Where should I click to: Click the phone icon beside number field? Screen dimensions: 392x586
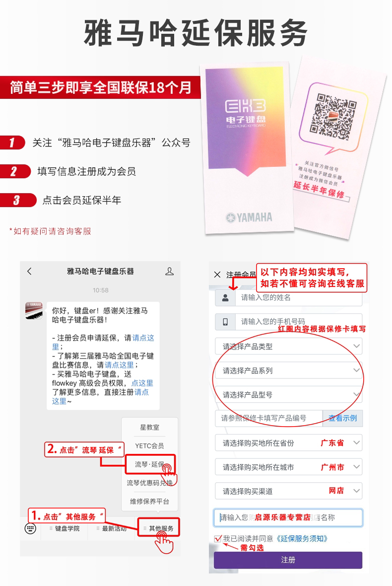click(x=225, y=322)
